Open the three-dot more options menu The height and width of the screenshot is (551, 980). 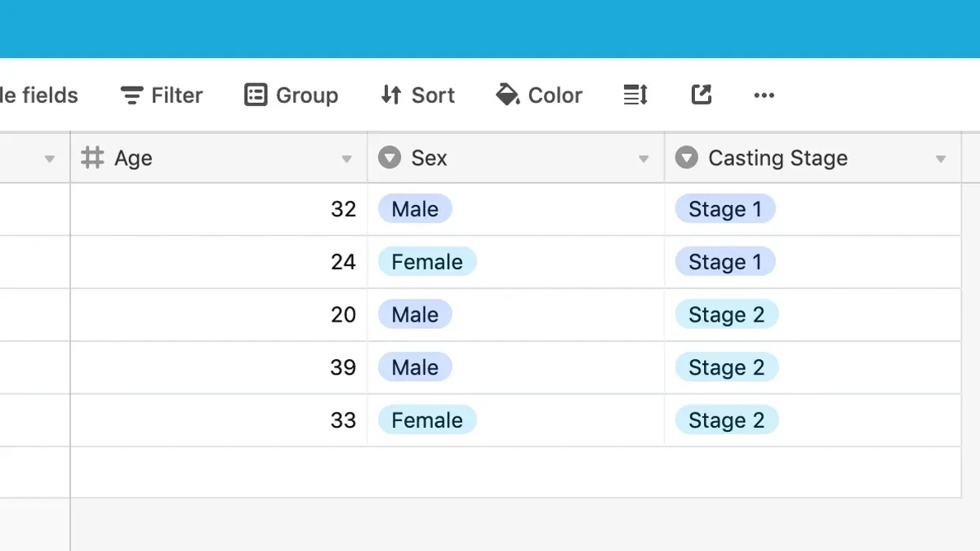click(764, 96)
